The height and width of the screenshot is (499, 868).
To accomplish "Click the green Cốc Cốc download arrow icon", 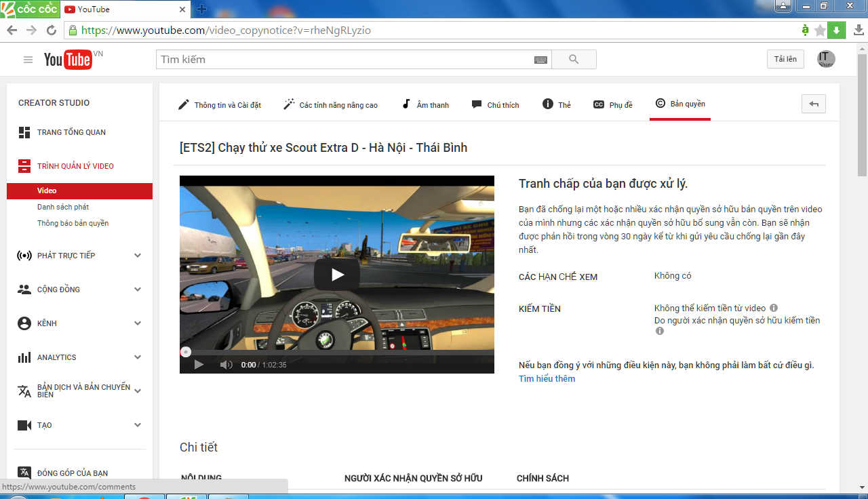I will click(x=837, y=31).
